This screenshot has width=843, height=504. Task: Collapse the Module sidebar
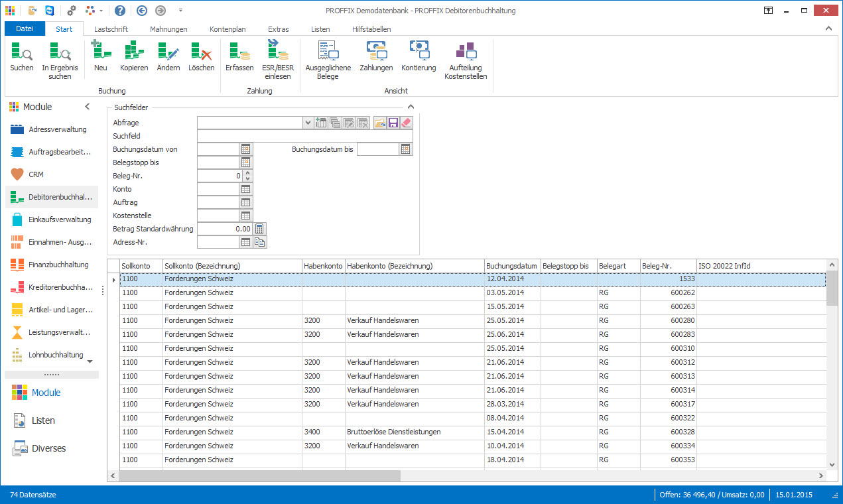(88, 107)
